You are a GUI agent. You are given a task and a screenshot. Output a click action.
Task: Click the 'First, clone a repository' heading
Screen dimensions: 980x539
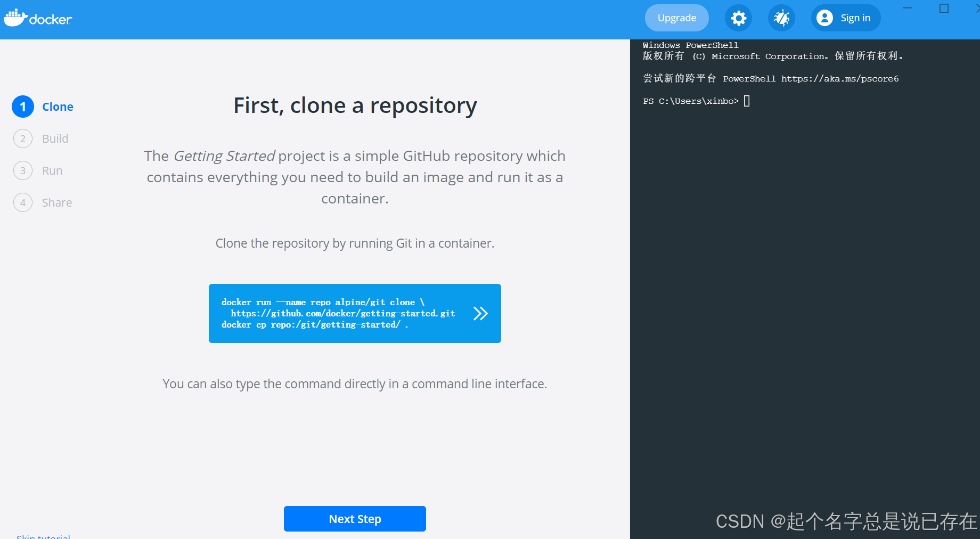[355, 105]
